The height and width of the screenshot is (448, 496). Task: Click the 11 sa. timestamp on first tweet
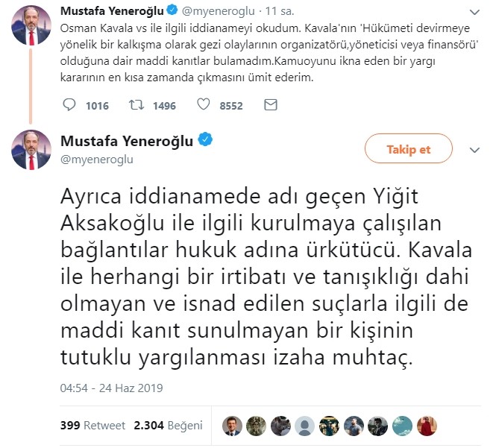tap(280, 11)
